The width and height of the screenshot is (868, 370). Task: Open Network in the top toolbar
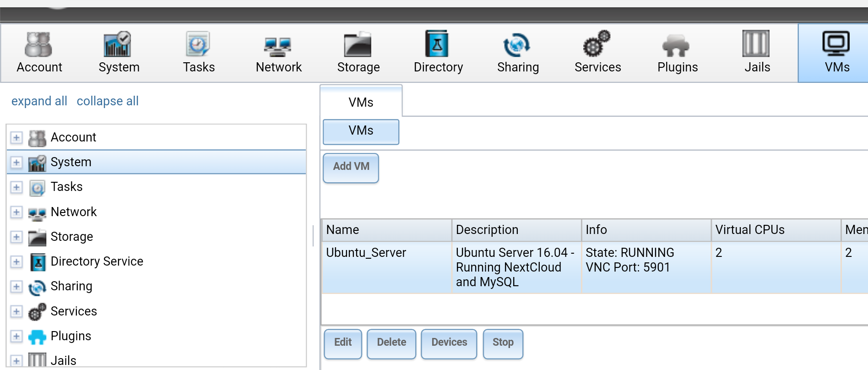click(278, 53)
